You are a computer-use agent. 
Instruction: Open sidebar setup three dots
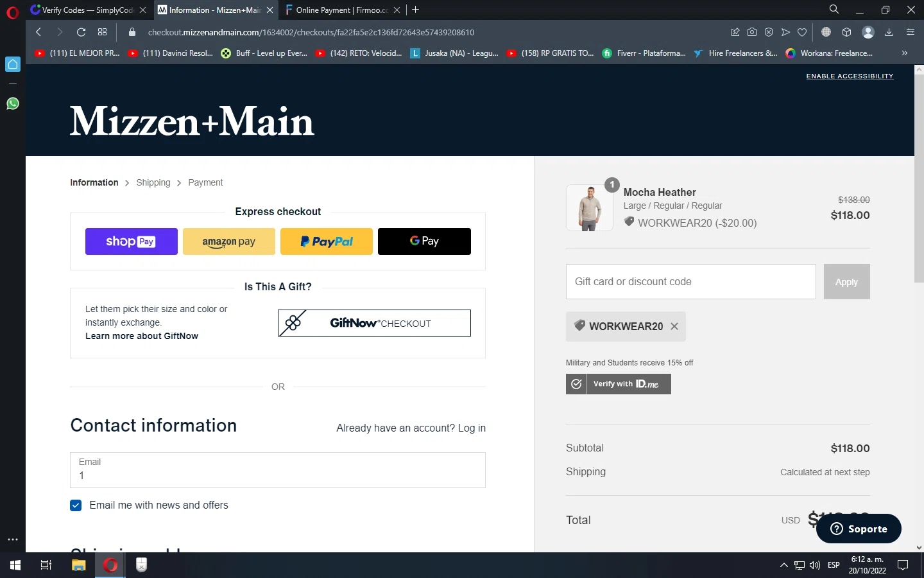[13, 539]
